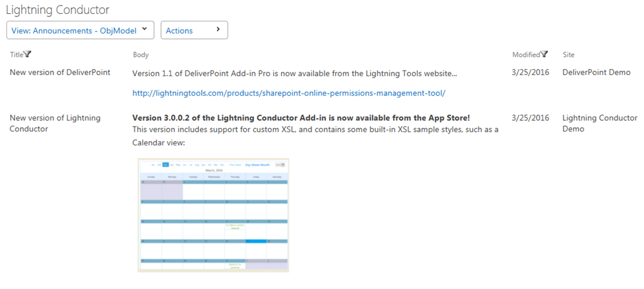Click the 3/25/2016 date in Lightning Conductor row
Image resolution: width=644 pixels, height=289 pixels.
pos(530,118)
